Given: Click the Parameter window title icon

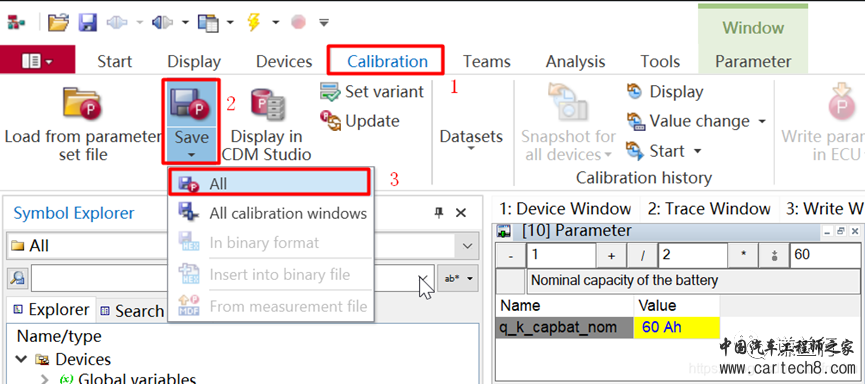Looking at the screenshot, I should [504, 231].
